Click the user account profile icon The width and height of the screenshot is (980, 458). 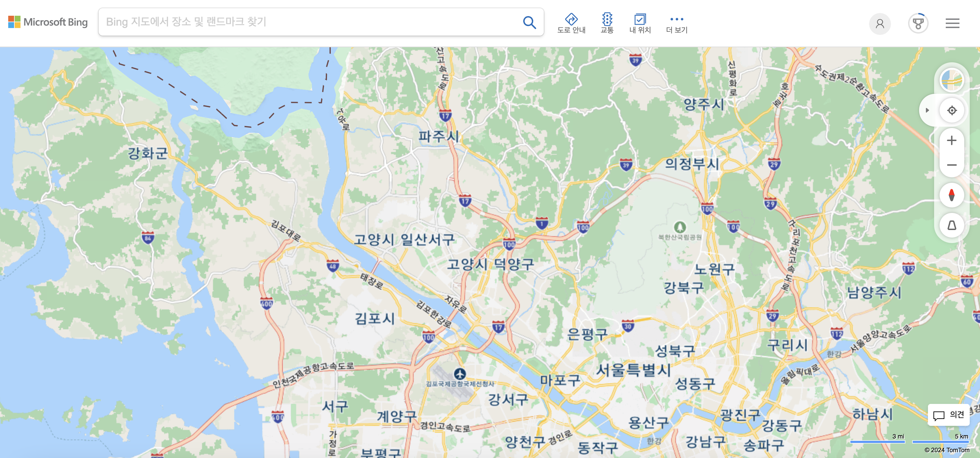(x=880, y=23)
